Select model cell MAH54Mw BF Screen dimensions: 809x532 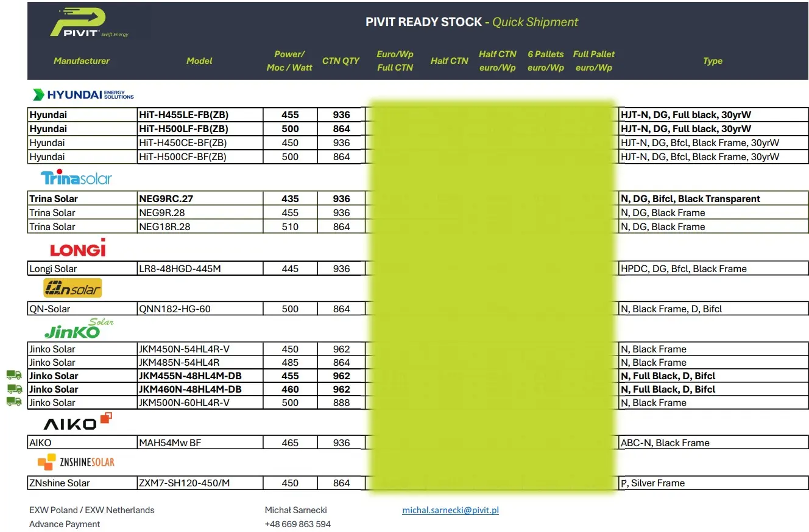click(x=200, y=443)
